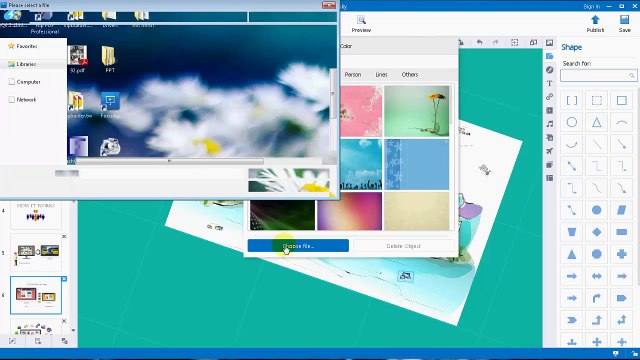Insert the square brackets frame shape

572,100
